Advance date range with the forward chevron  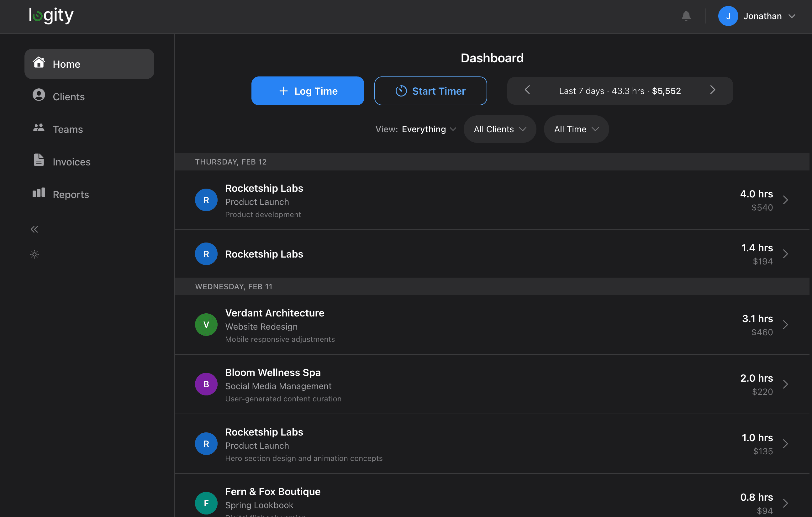click(713, 90)
